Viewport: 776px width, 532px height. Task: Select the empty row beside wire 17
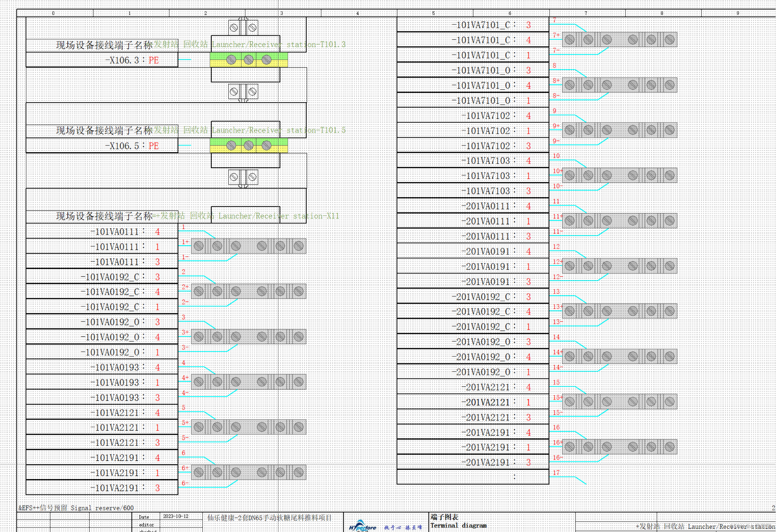click(473, 477)
